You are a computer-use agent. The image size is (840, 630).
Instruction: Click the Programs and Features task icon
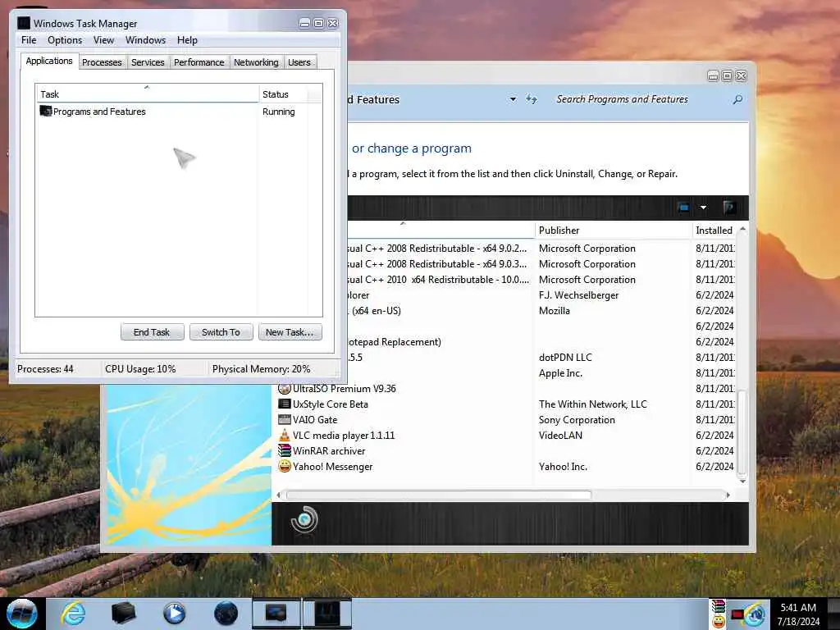pyautogui.click(x=46, y=111)
